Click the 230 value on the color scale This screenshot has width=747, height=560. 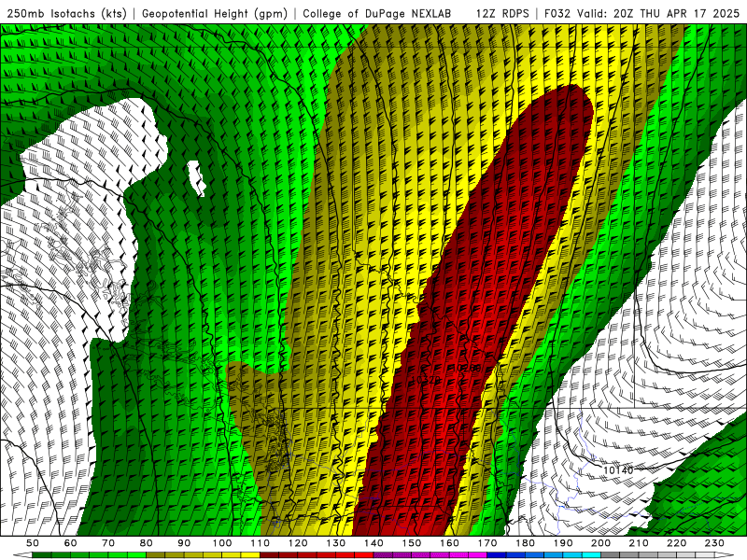(714, 543)
